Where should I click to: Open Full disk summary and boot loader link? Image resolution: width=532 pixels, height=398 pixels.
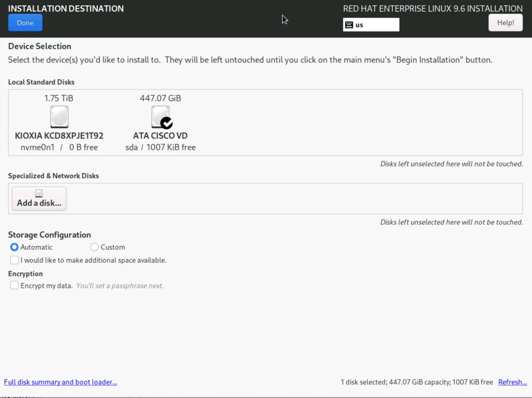pos(61,382)
